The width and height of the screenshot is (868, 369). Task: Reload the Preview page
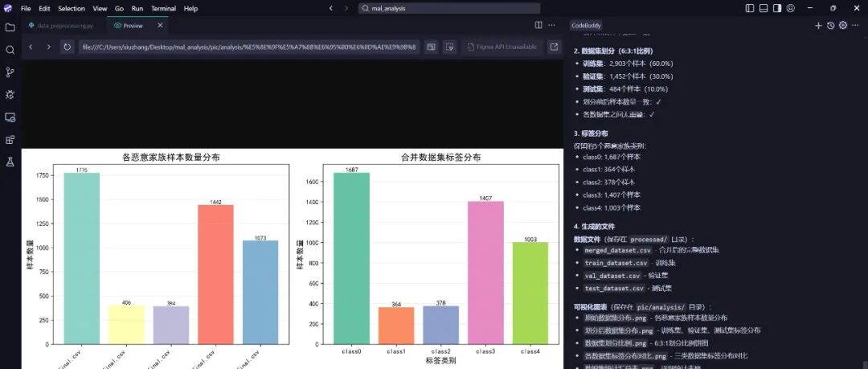pyautogui.click(x=67, y=47)
